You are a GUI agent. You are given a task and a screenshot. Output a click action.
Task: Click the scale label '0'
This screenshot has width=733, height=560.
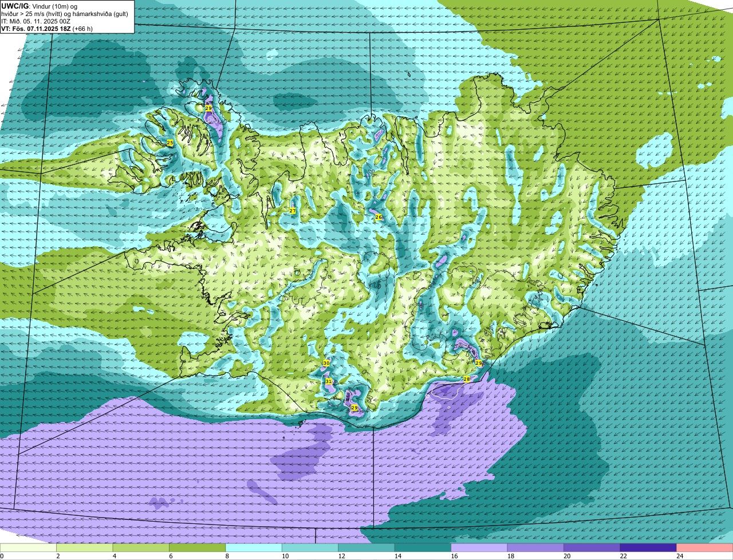(x=2, y=556)
